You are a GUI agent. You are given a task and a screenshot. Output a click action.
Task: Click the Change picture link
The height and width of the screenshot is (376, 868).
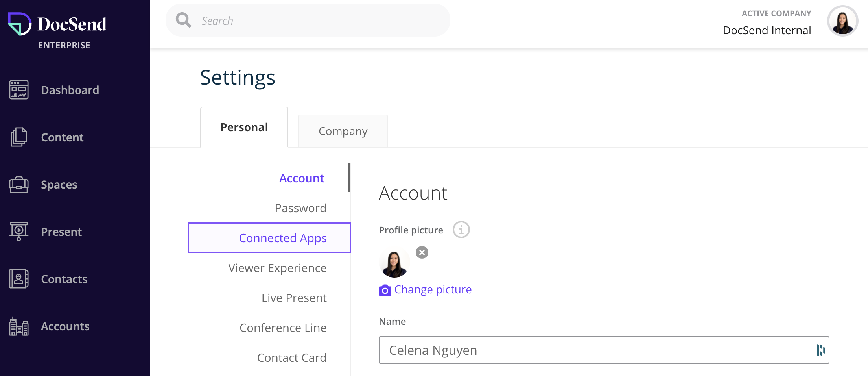(433, 289)
